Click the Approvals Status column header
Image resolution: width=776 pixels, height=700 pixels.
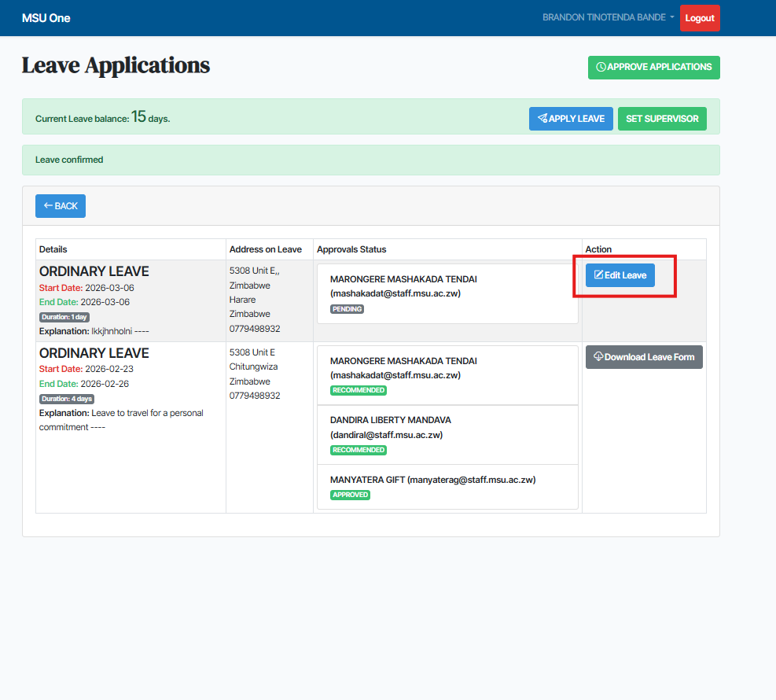coord(351,249)
